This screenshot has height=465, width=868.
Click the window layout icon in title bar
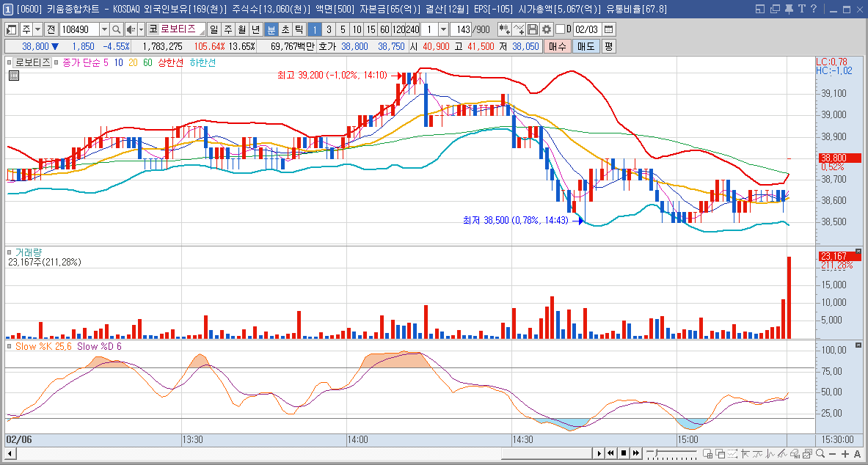click(x=759, y=8)
